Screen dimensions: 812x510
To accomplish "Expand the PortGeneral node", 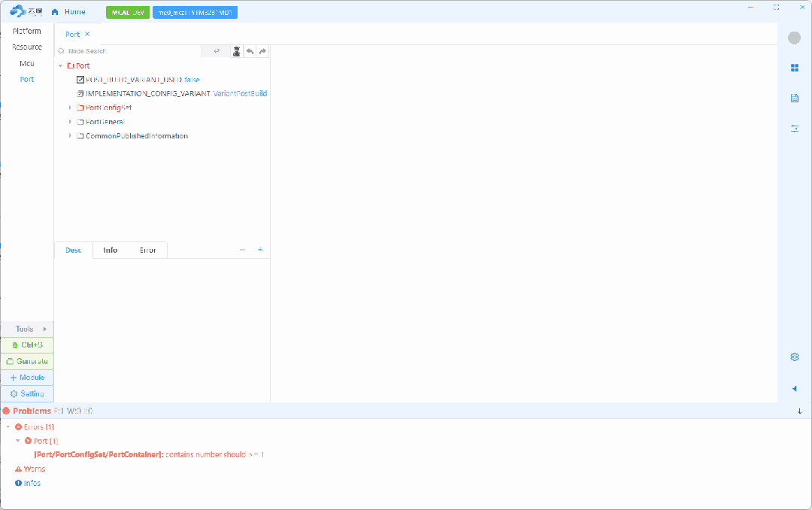I will (x=70, y=122).
